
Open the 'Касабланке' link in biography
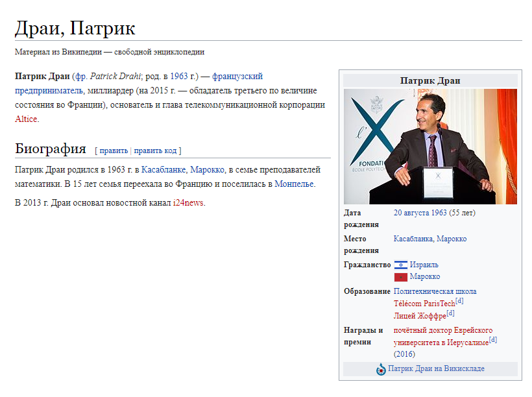[163, 170]
